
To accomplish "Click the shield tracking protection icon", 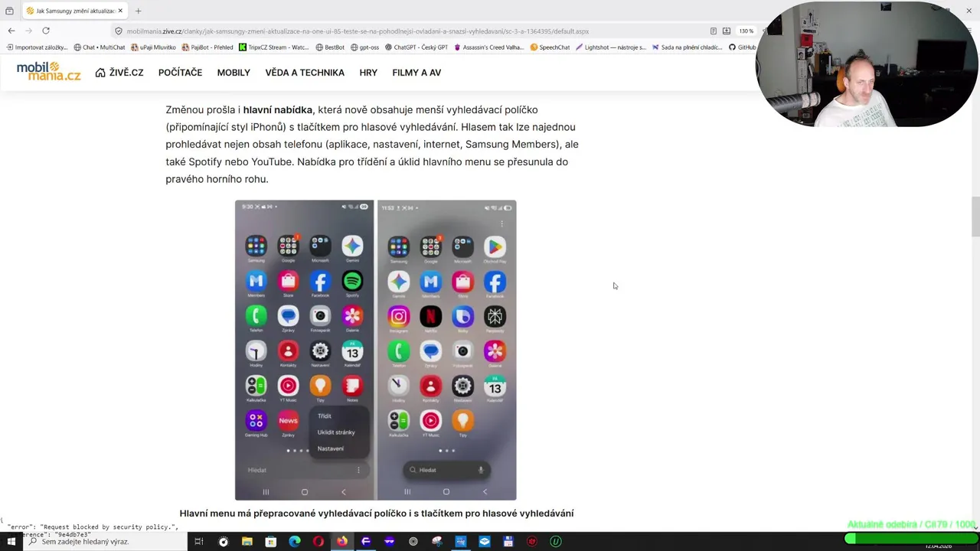I will [x=119, y=31].
